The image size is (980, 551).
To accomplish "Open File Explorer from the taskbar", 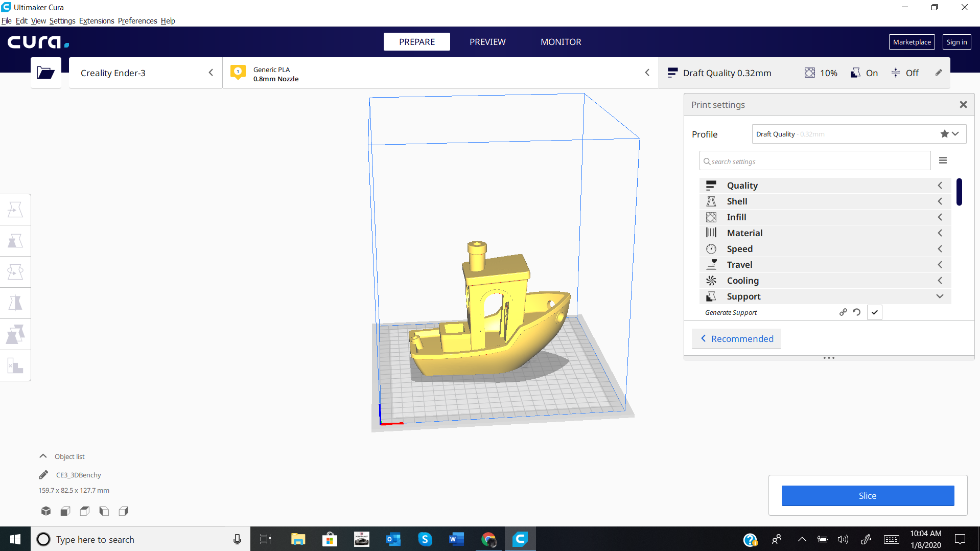I will tap(298, 539).
